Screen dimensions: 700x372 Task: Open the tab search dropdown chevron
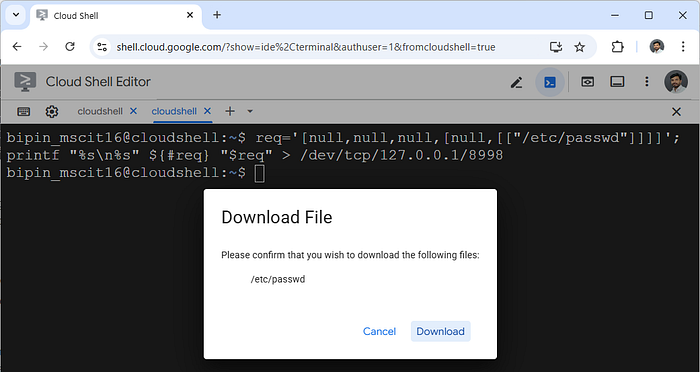coord(16,15)
